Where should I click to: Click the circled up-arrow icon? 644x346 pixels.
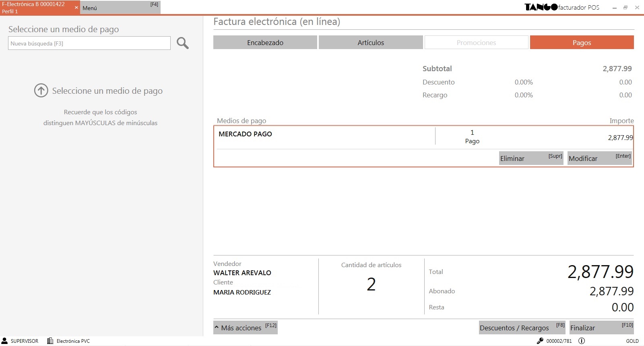(x=41, y=91)
